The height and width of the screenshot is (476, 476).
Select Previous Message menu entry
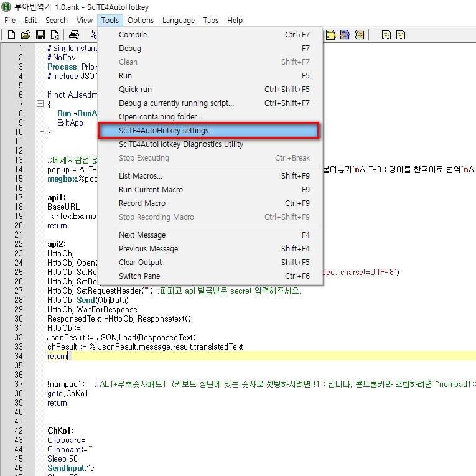click(210, 249)
